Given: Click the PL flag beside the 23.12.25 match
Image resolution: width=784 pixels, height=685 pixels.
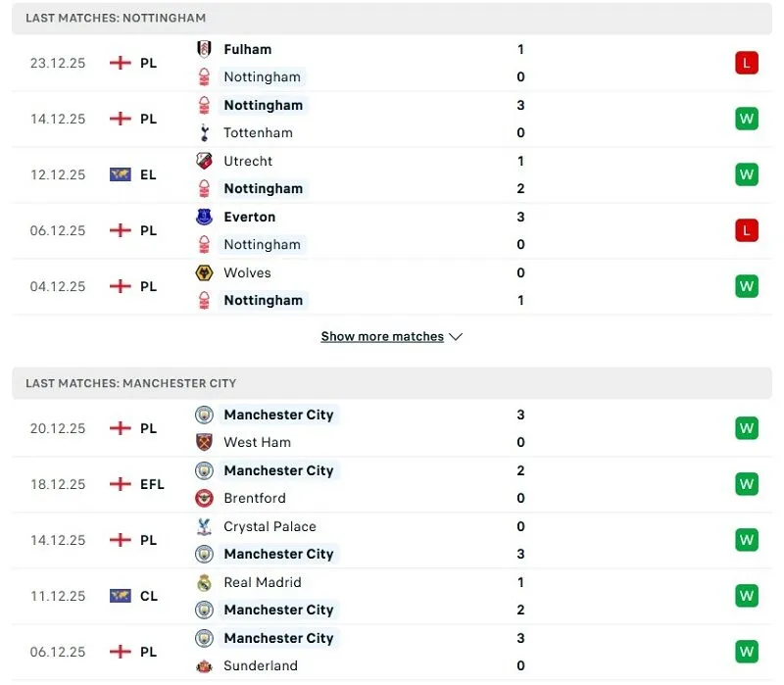Looking at the screenshot, I should pos(122,63).
